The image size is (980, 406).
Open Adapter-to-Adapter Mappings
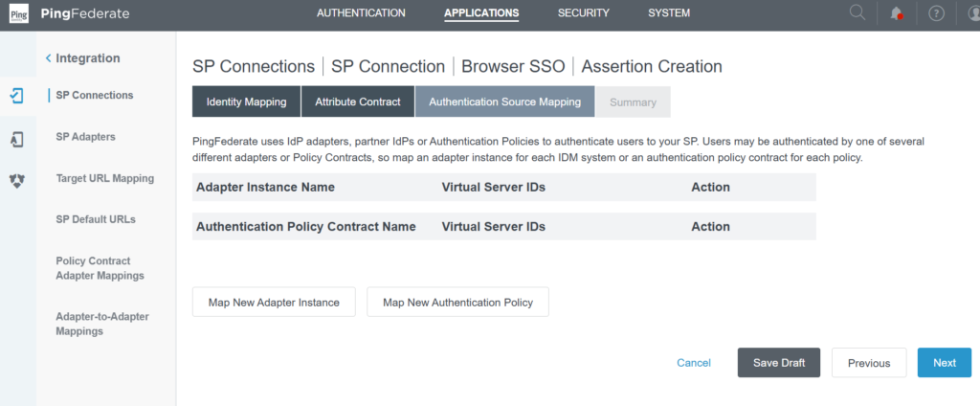point(102,324)
